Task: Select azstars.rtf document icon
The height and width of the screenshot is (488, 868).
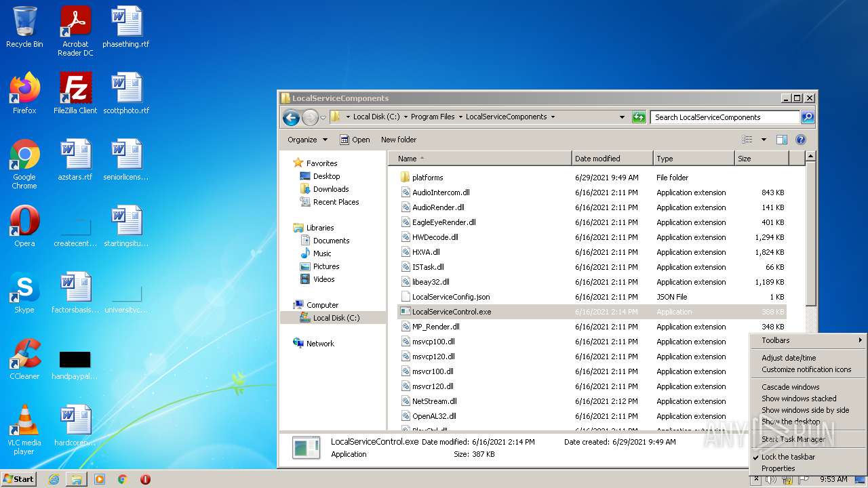Action: coord(75,160)
